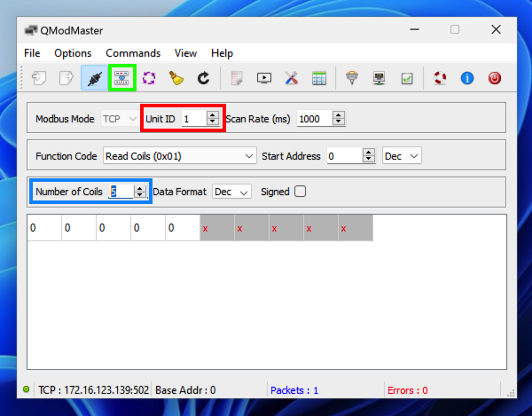
Task: Open the Log File icon
Action: 237,78
